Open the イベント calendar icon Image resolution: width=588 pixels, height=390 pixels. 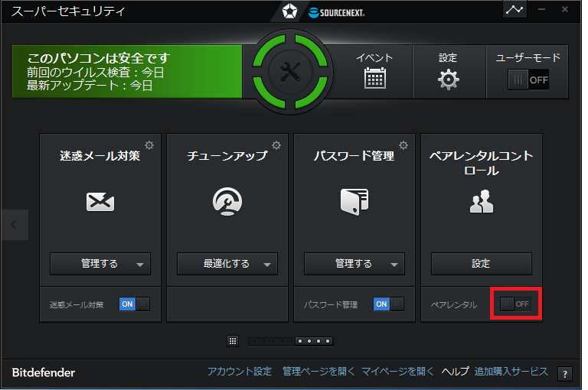pyautogui.click(x=374, y=79)
